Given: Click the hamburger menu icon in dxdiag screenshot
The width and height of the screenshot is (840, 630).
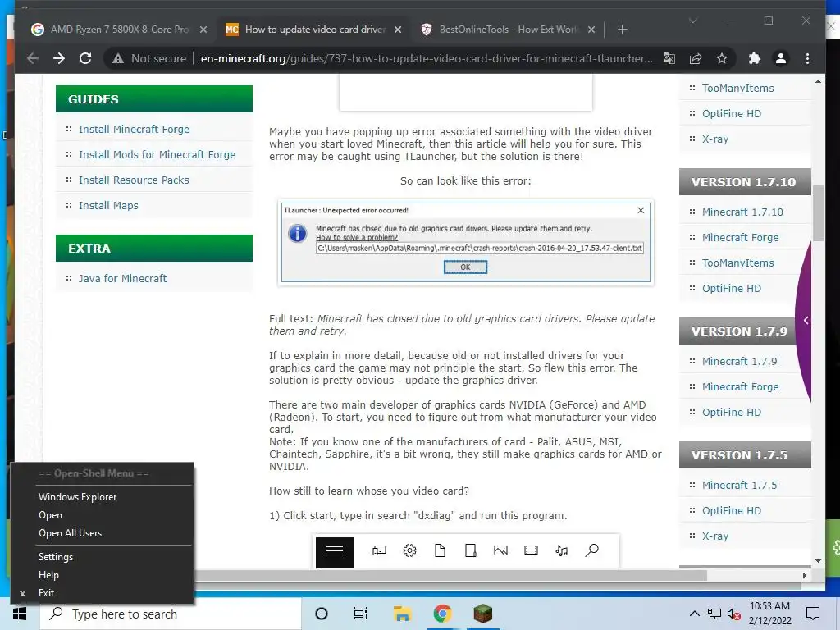Looking at the screenshot, I should tap(335, 552).
